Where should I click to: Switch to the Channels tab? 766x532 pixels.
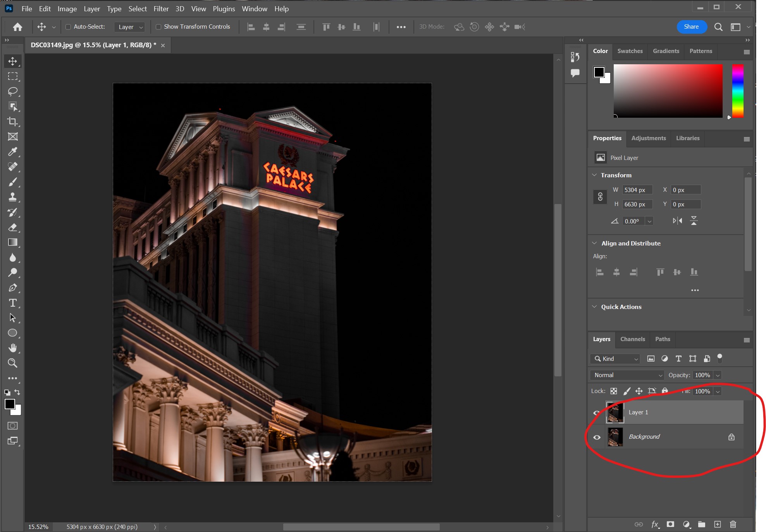point(632,339)
